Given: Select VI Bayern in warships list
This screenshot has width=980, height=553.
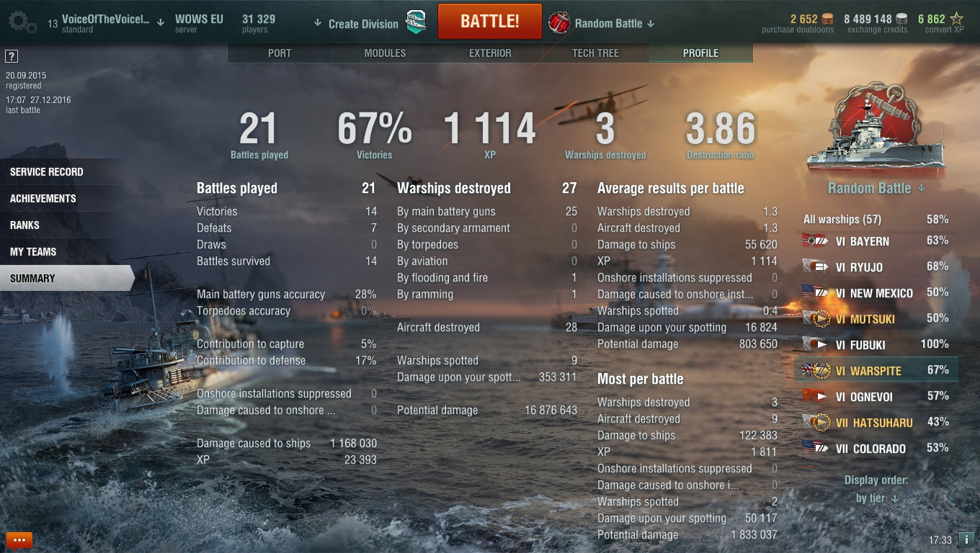Looking at the screenshot, I should 876,241.
